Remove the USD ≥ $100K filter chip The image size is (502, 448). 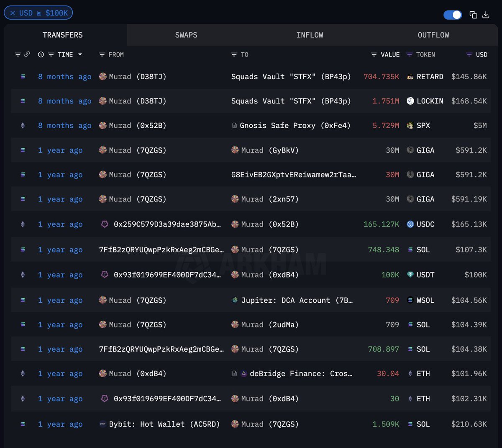tap(13, 13)
